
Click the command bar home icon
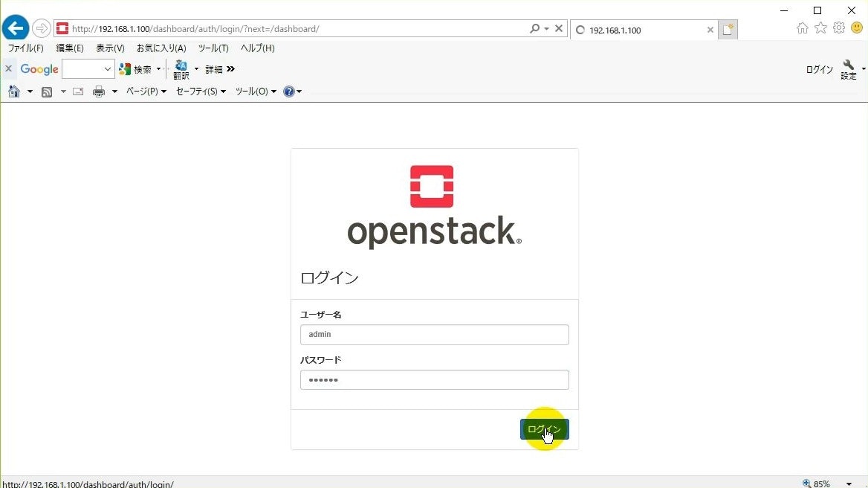tap(14, 91)
